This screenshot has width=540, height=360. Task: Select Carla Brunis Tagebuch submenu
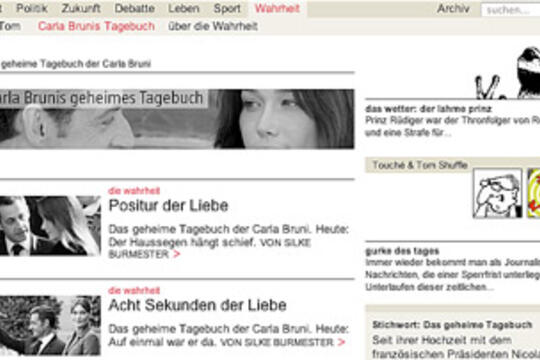click(96, 26)
